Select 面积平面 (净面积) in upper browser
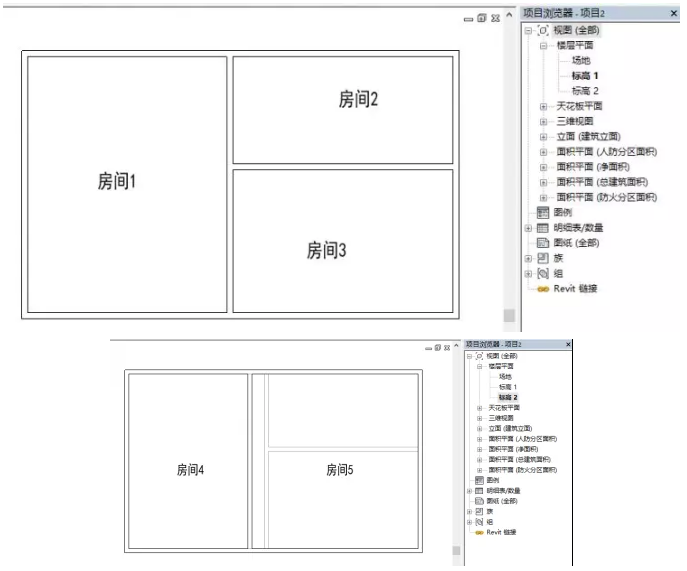687x571 pixels. coord(596,167)
